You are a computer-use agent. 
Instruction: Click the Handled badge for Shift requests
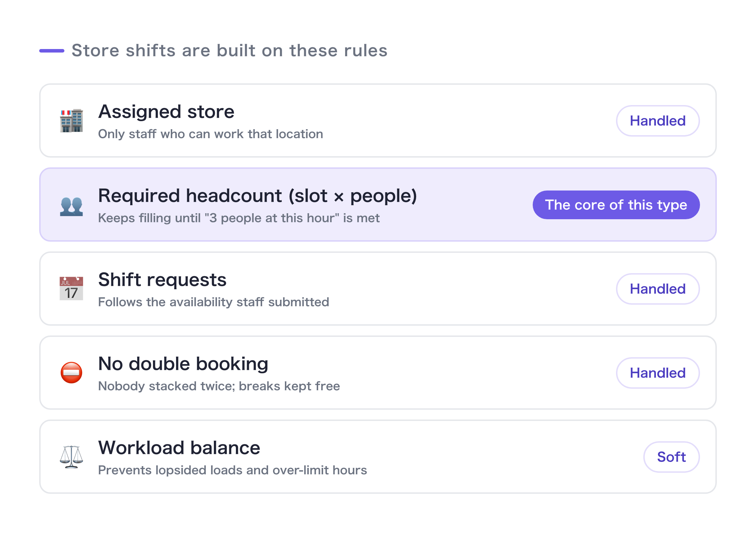(x=658, y=289)
